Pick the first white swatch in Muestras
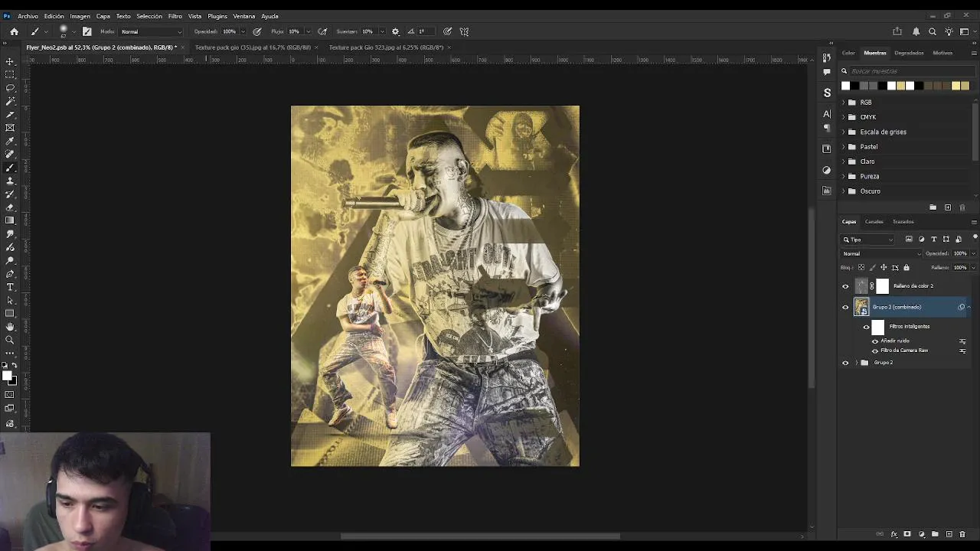 pos(845,86)
